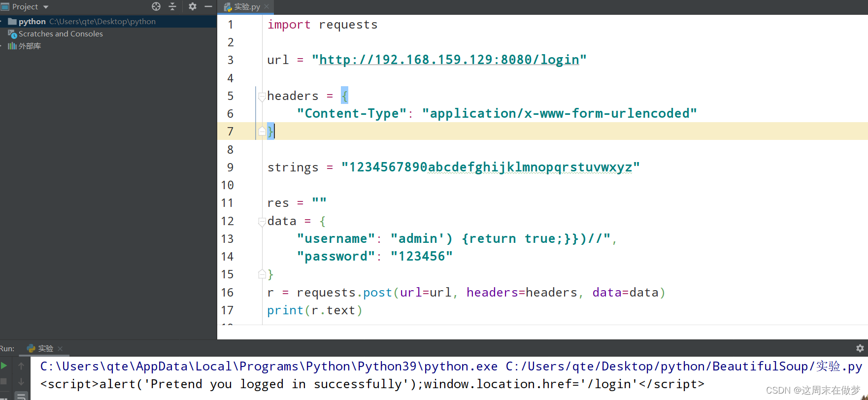Select the 实验 tab in the Run panel
Screen dimensions: 868x400
tap(45, 348)
